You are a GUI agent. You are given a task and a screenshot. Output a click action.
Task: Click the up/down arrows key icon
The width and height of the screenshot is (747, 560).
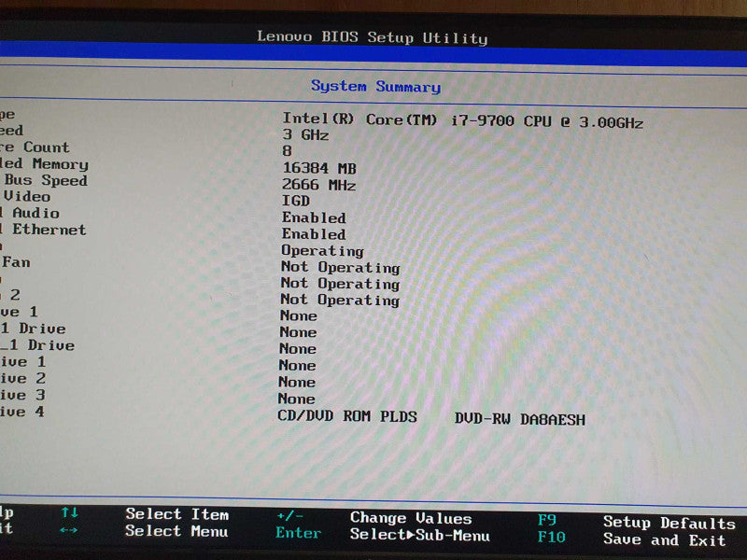click(x=70, y=512)
